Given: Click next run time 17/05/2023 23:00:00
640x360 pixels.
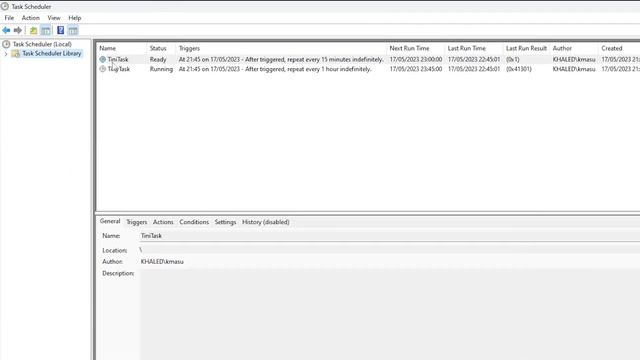Looking at the screenshot, I should coord(416,59).
